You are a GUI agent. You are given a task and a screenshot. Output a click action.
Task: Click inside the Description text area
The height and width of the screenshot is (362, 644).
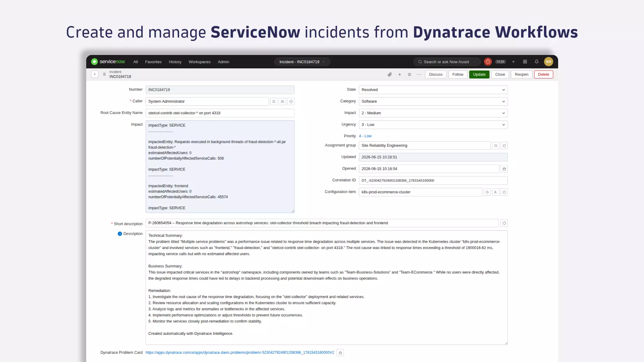click(326, 288)
